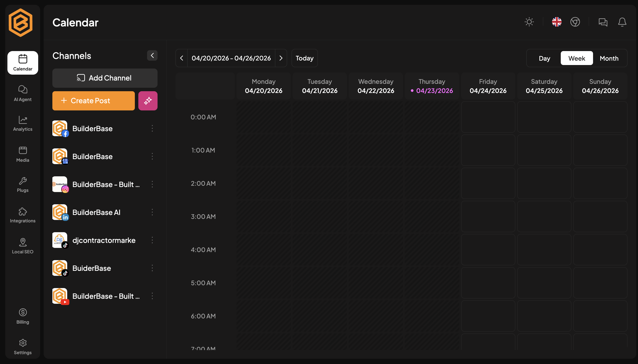Open the BuilderBase hexagon logo home
This screenshot has width=638, height=364.
21,22
